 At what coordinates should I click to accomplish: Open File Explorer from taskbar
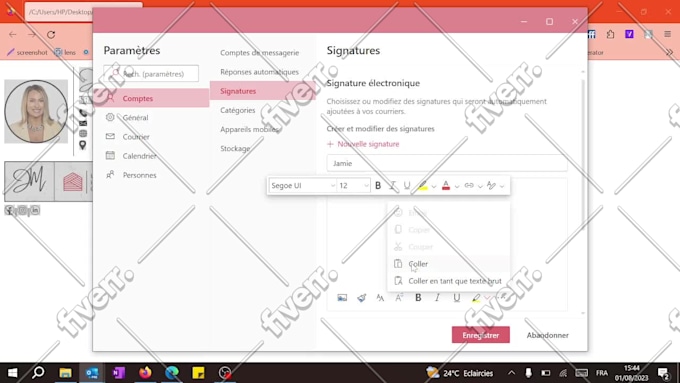point(65,373)
